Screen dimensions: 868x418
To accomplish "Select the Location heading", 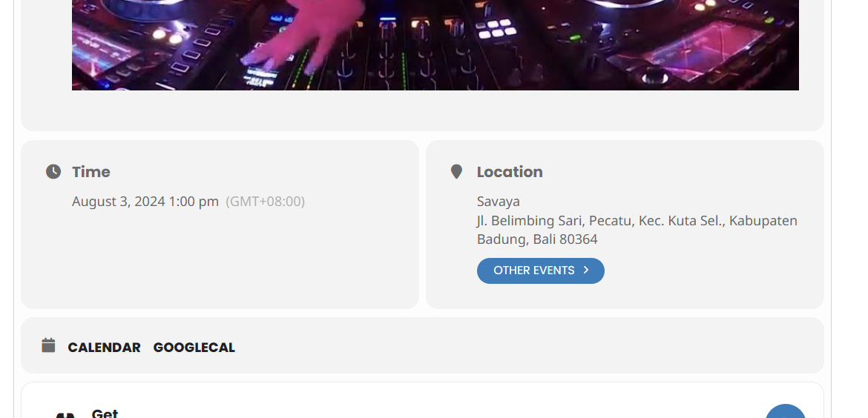I will tap(510, 172).
